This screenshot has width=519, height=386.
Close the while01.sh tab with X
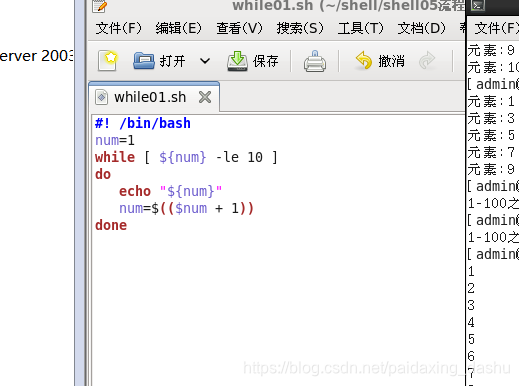tap(205, 97)
